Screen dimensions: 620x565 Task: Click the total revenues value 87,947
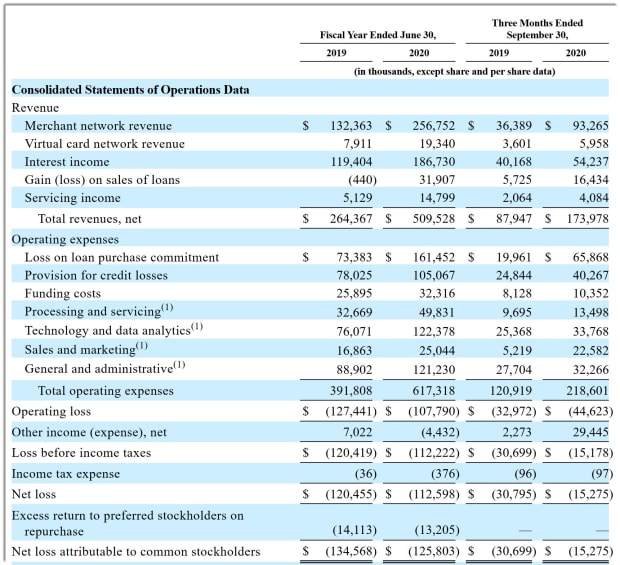514,219
